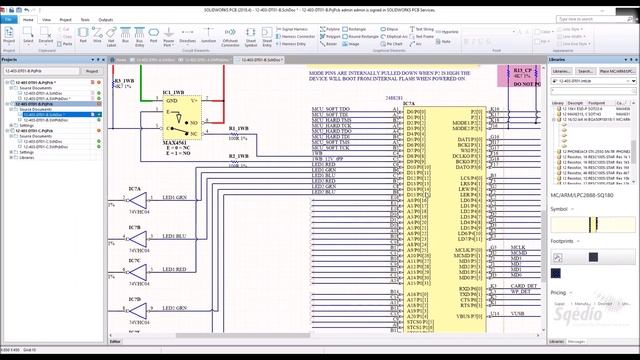This screenshot has width=640, height=360.
Task: Switch to the View ribbon tab
Action: tap(47, 20)
